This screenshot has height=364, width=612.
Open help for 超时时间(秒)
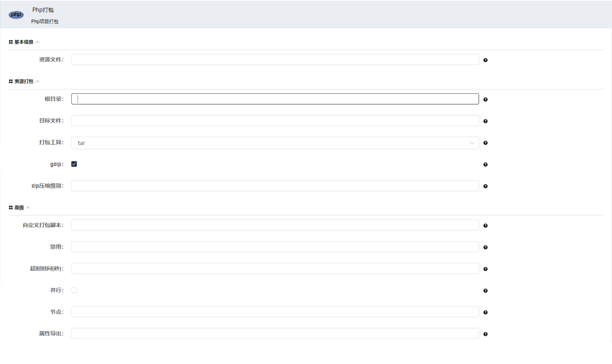click(x=486, y=269)
